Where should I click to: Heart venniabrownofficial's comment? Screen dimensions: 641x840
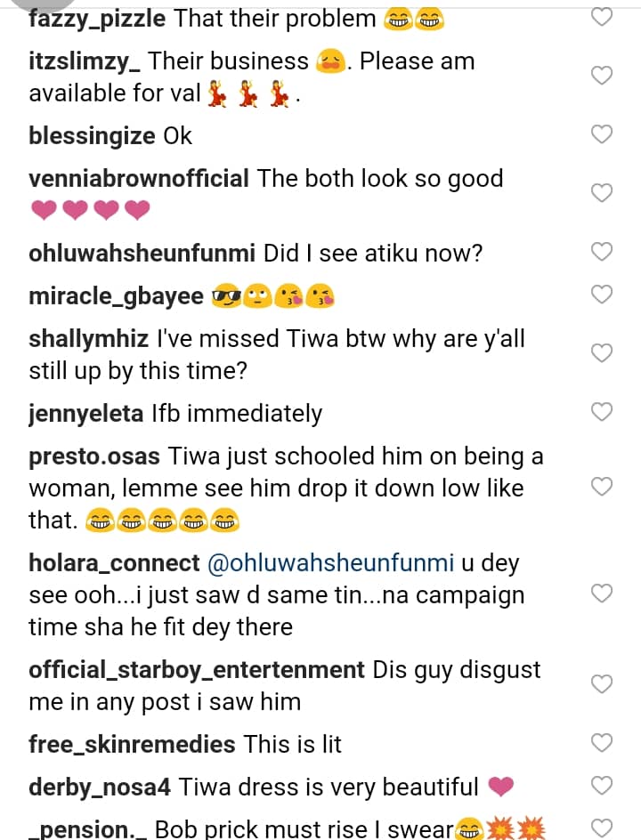pyautogui.click(x=603, y=193)
